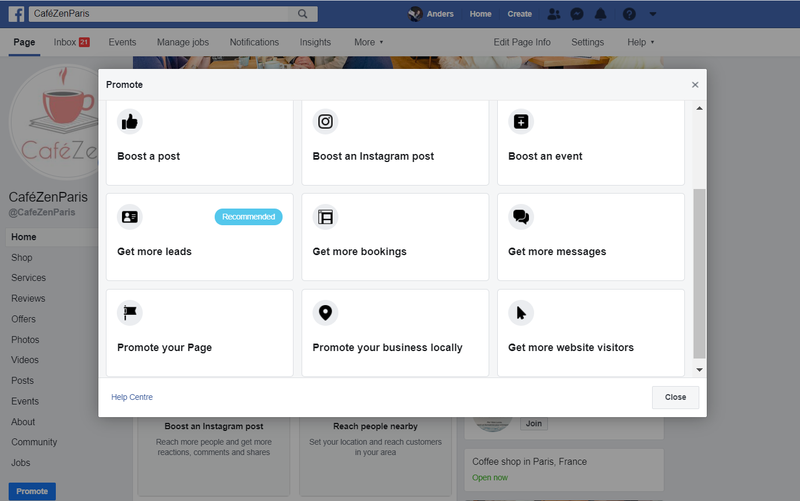This screenshot has height=501, width=800.
Task: Open Photos in sidebar
Action: pyautogui.click(x=25, y=340)
